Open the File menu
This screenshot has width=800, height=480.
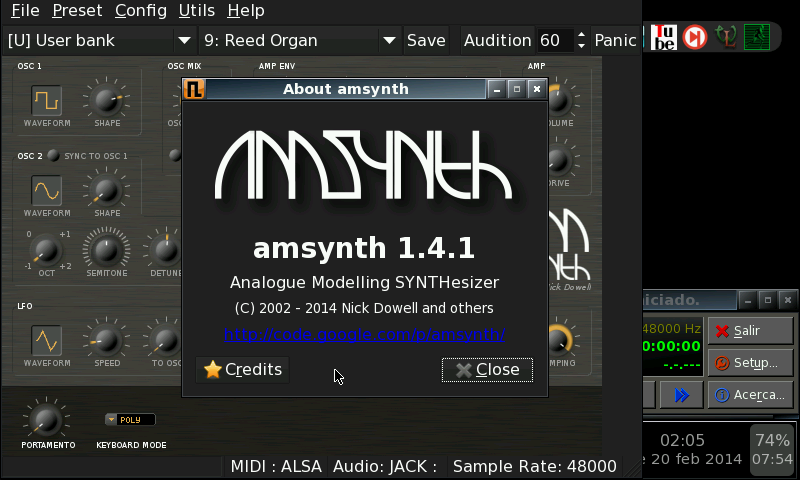click(25, 10)
